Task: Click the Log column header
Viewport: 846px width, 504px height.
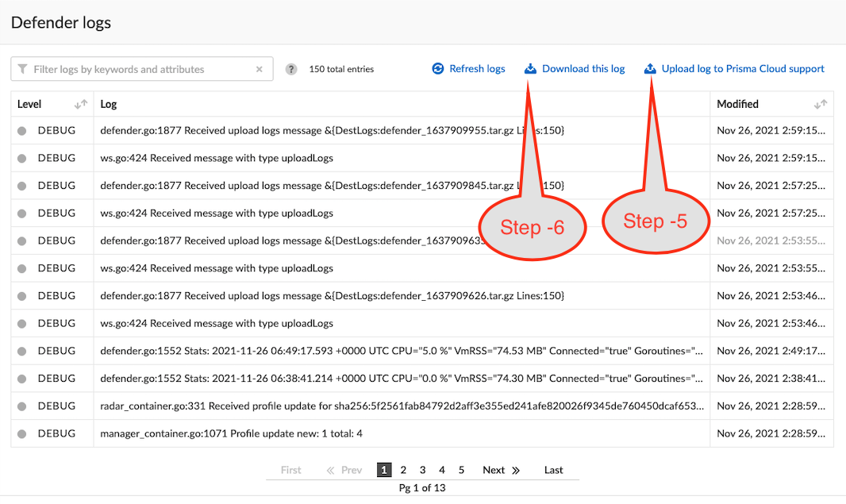Action: (109, 104)
